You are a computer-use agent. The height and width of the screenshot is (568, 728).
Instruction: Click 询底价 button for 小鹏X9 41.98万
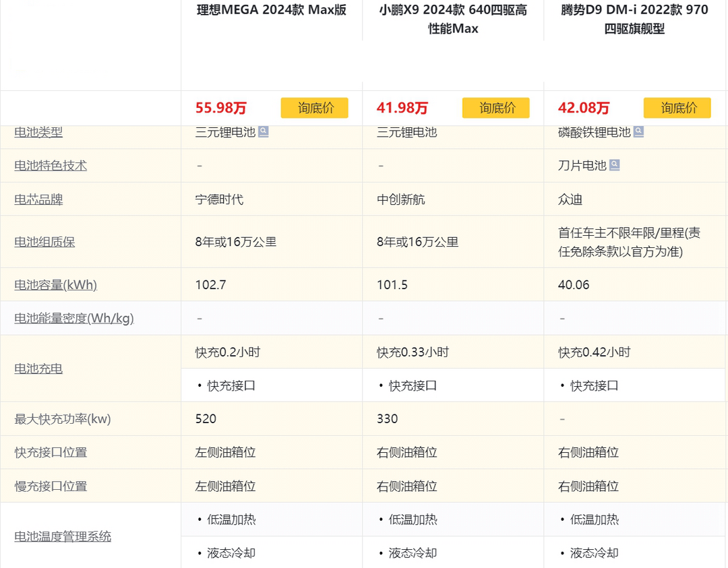496,108
